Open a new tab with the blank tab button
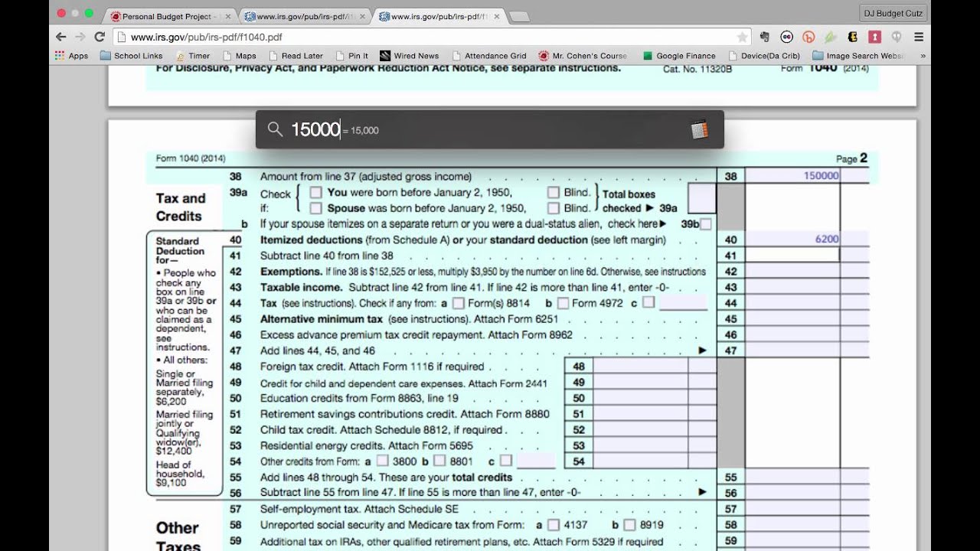This screenshot has width=980, height=551. tap(518, 16)
